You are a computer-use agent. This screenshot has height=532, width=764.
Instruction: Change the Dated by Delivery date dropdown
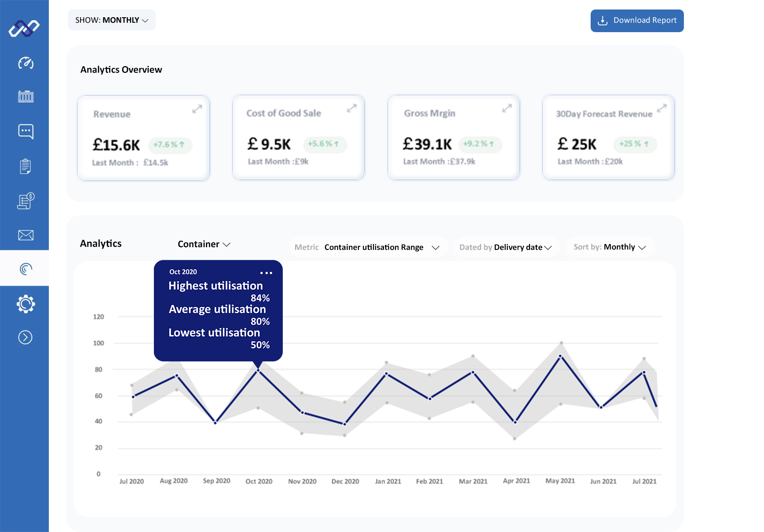coord(506,247)
